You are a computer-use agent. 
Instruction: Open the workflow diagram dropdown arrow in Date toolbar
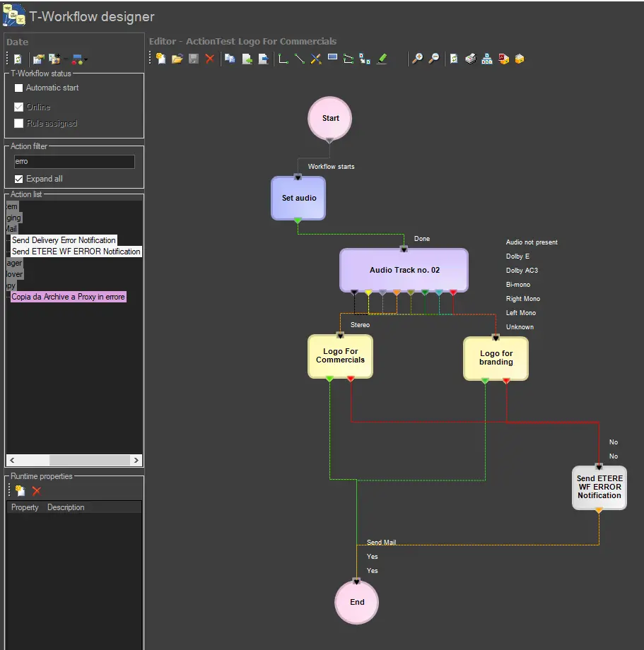point(86,60)
